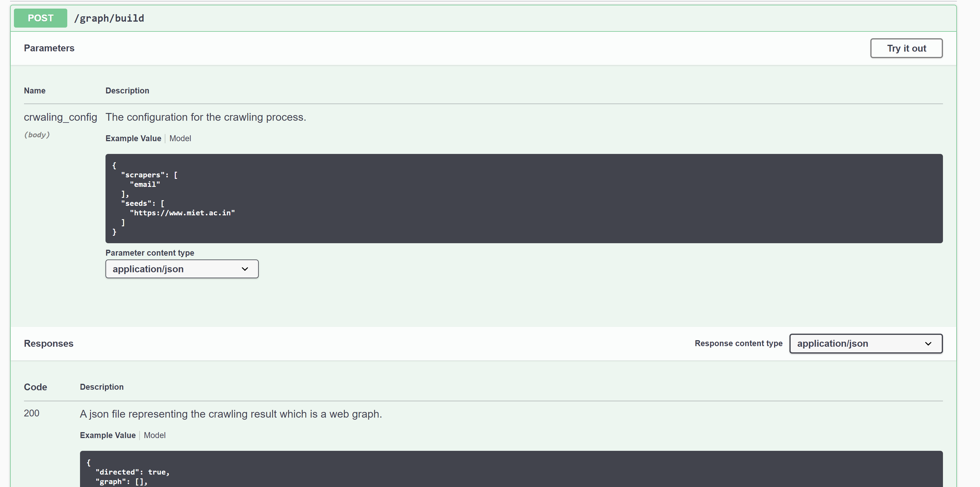Click the "(body)" parameter location label
Viewport: 980px width, 487px height.
(x=37, y=135)
